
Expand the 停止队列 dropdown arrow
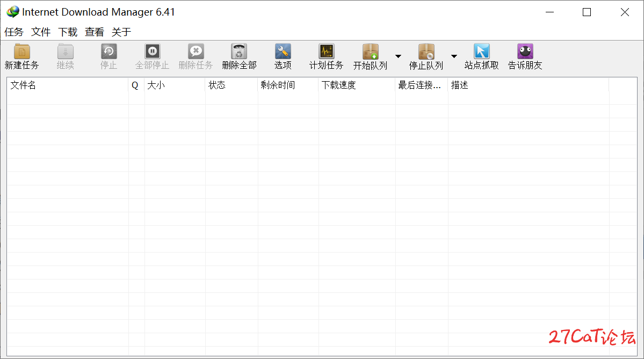454,56
